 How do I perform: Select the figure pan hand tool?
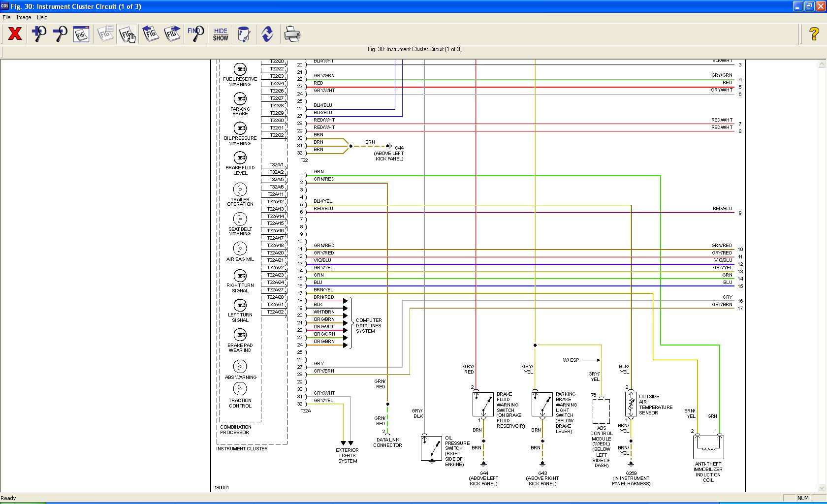point(127,34)
